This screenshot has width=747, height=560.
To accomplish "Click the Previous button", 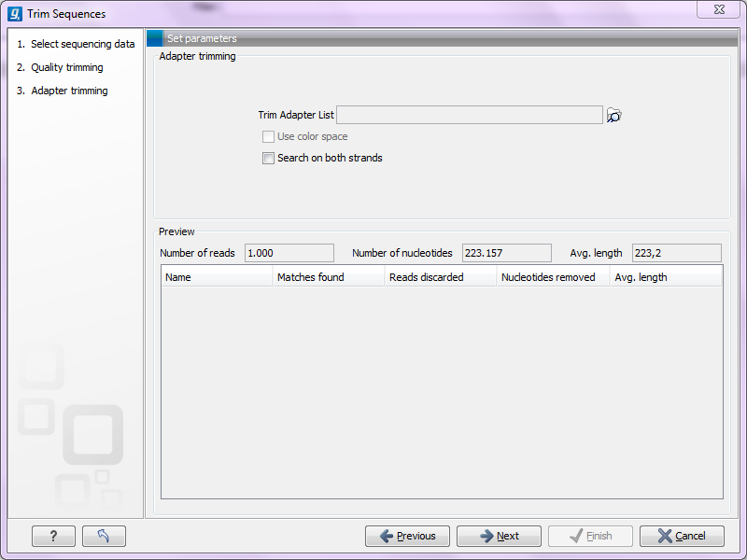I will (407, 536).
